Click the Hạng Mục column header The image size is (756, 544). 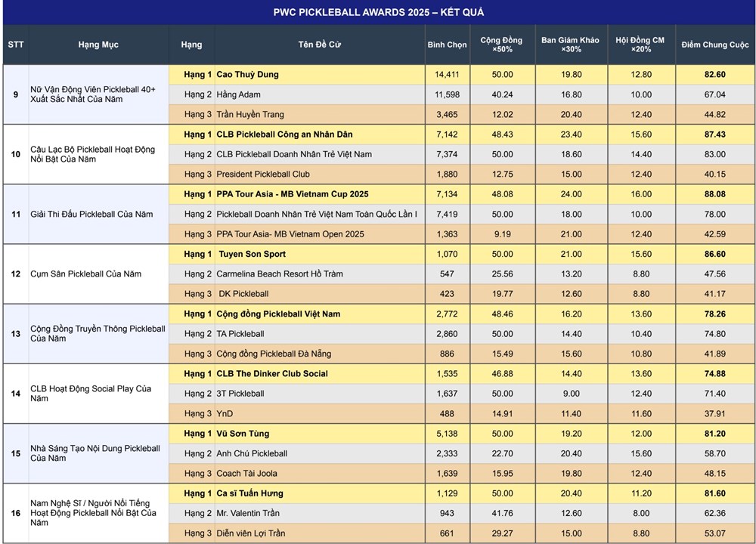click(x=98, y=45)
